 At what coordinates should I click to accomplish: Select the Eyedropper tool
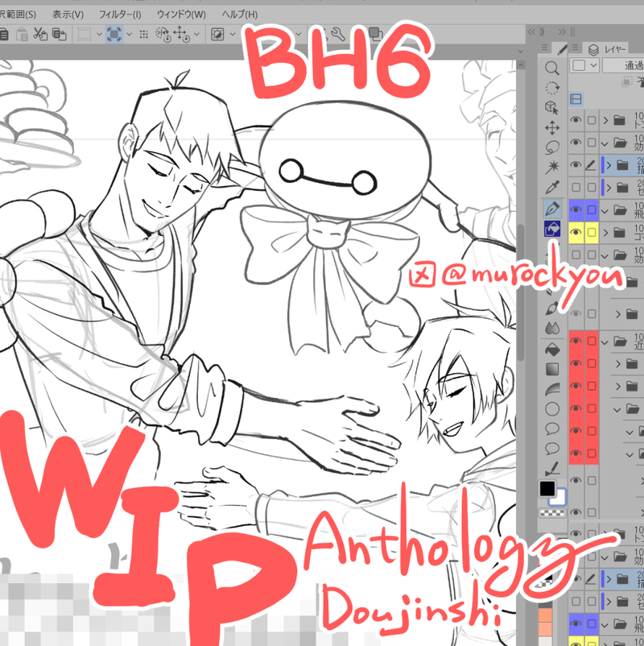pos(551,188)
